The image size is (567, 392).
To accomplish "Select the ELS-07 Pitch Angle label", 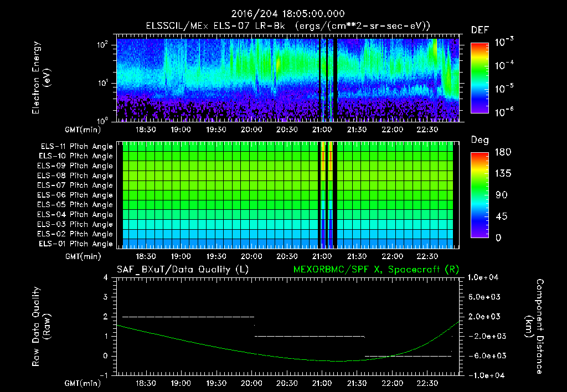I will [x=75, y=185].
